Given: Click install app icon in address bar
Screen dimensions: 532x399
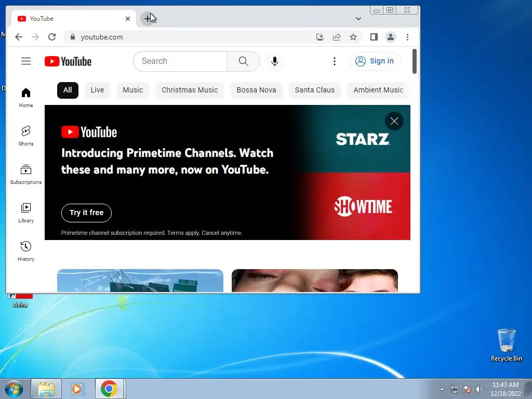Looking at the screenshot, I should pyautogui.click(x=320, y=37).
